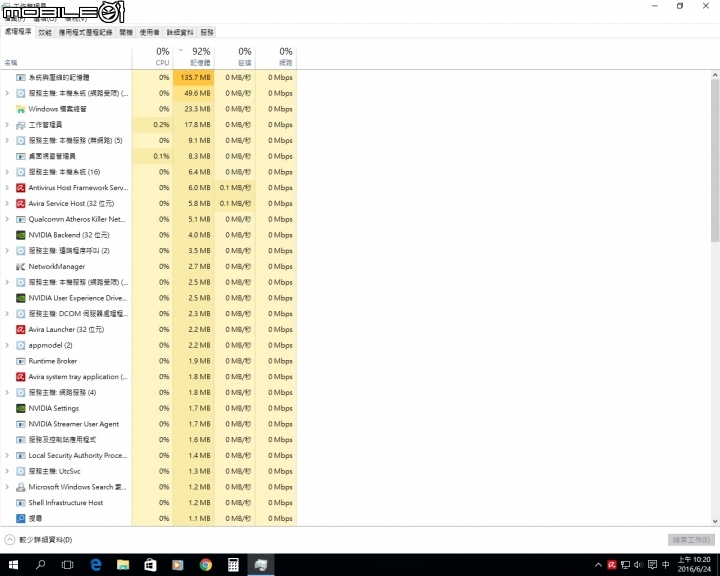Show hidden tray icons chevron
The width and height of the screenshot is (720, 576).
[x=598, y=565]
